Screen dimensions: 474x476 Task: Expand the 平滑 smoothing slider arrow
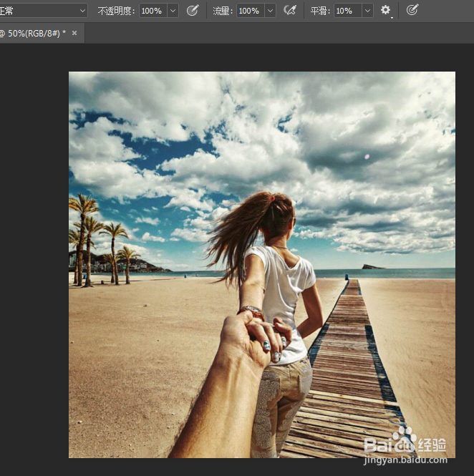pos(367,11)
